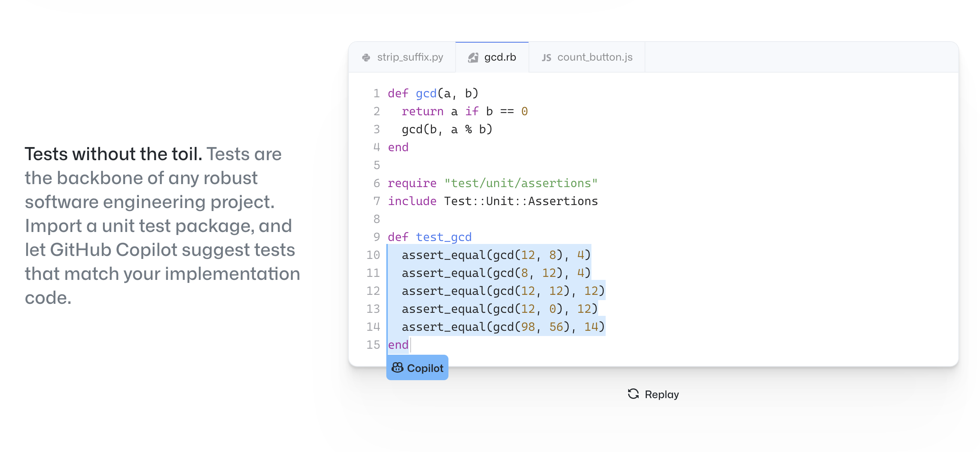The width and height of the screenshot is (980, 452).
Task: Click the Replay button
Action: (653, 394)
